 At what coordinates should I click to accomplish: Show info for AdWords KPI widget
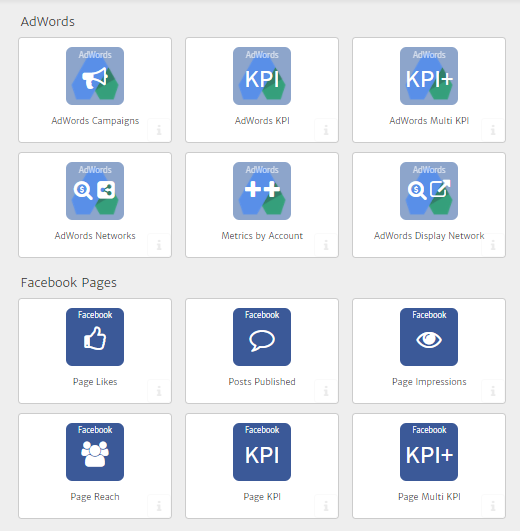click(326, 130)
